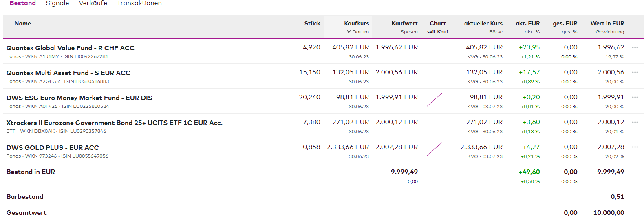
Task: Sort by Stück column header
Action: (312, 23)
